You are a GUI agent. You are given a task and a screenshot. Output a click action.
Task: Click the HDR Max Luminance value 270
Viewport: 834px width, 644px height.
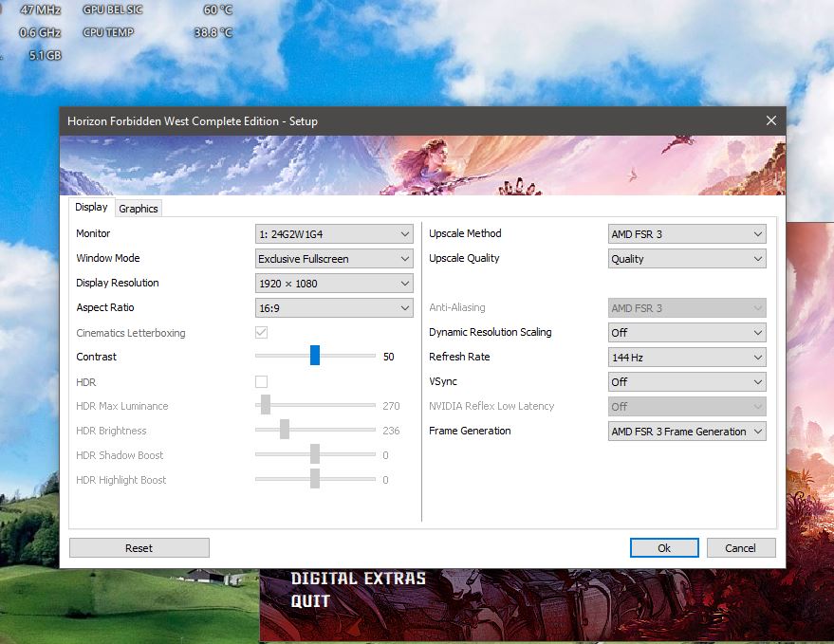click(391, 406)
